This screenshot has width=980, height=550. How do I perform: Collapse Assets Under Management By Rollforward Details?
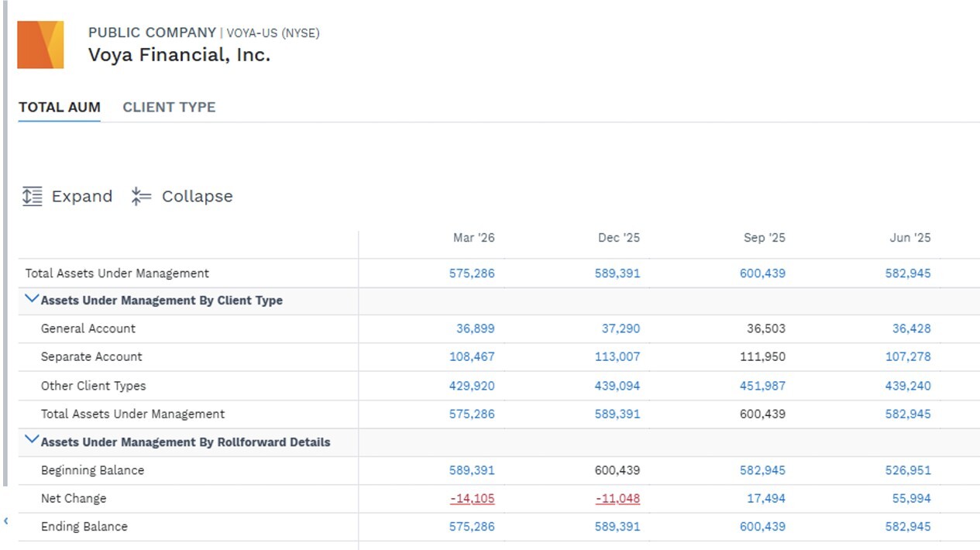(32, 440)
